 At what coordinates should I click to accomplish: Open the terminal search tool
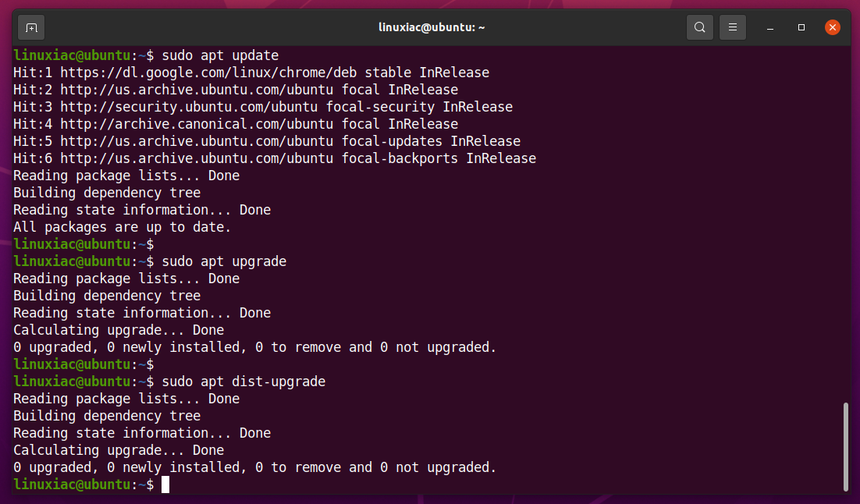pos(699,27)
